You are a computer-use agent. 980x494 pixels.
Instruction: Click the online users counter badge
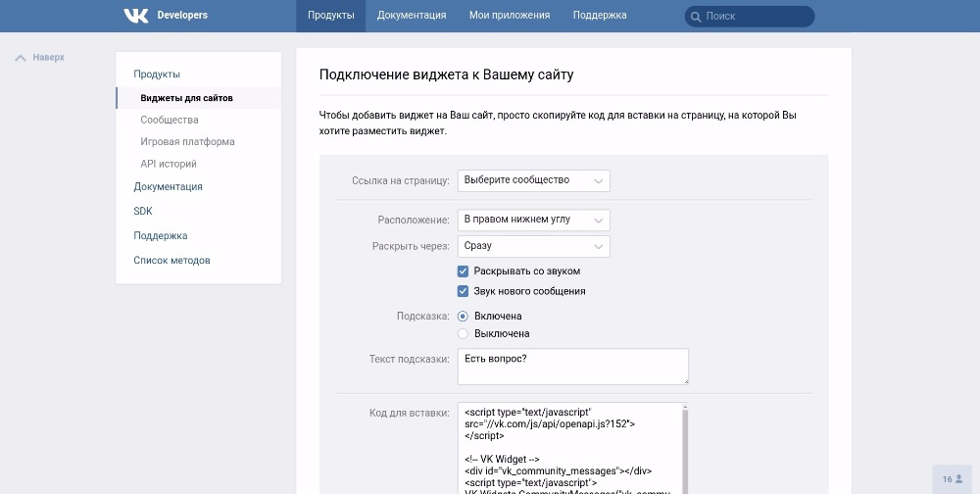click(x=953, y=479)
